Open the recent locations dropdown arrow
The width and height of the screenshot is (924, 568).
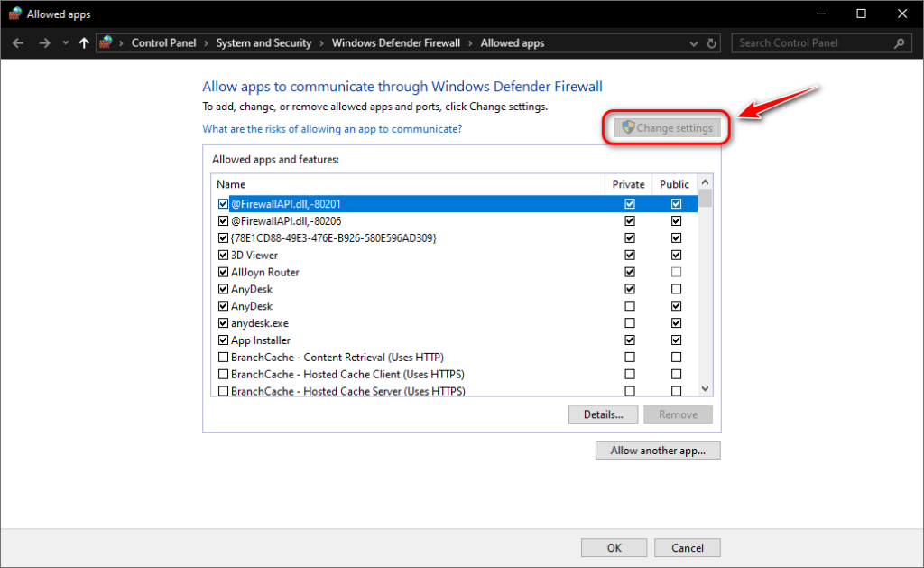point(65,43)
